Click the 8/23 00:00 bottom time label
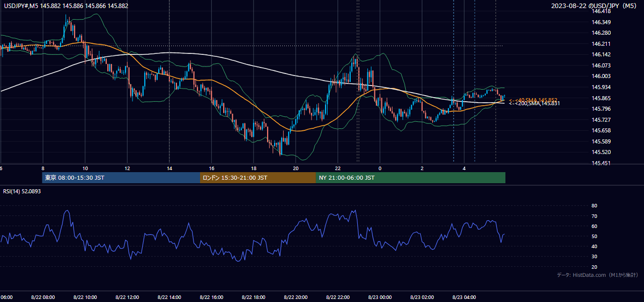Viewport: 644px width, 302px height. [380, 297]
